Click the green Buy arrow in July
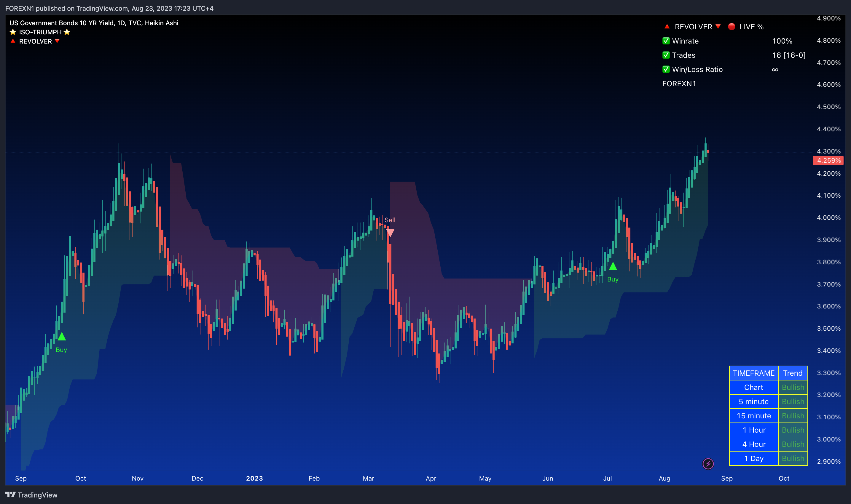 point(613,266)
